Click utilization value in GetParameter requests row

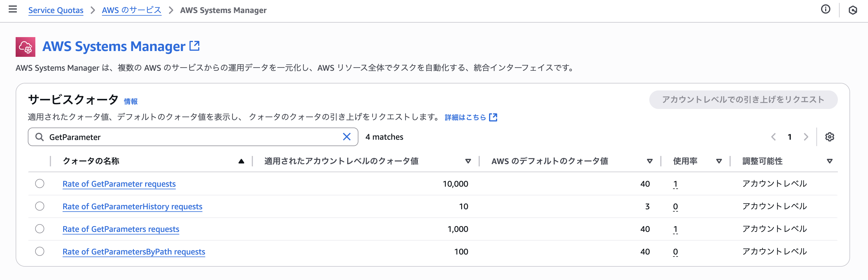(x=675, y=184)
